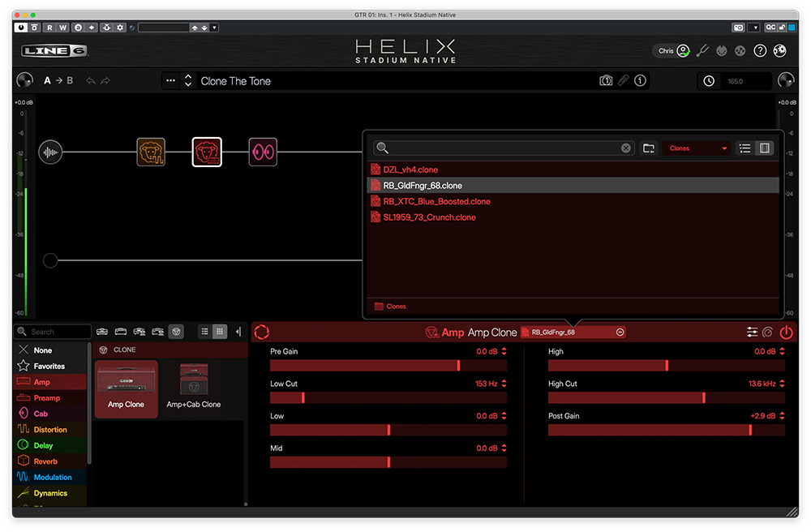Viewport: 811px width, 532px height.
Task: Click the A to B compare button
Action: [58, 80]
